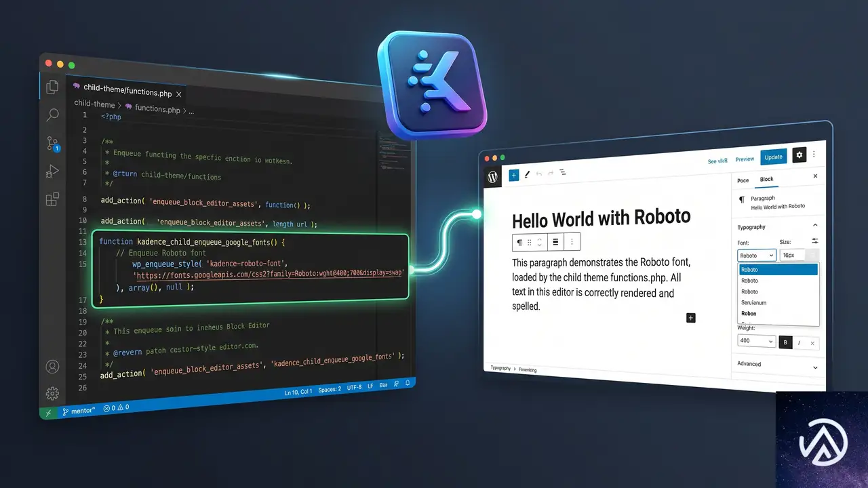Open the block toolbar three-dot options
Viewport: 868px width, 488px height.
[x=572, y=241]
